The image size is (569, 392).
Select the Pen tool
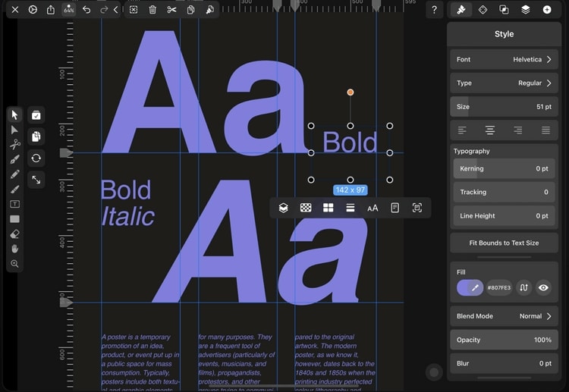[14, 159]
